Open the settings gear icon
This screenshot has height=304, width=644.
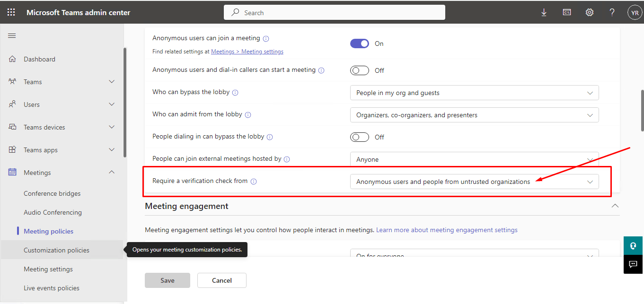coord(590,13)
